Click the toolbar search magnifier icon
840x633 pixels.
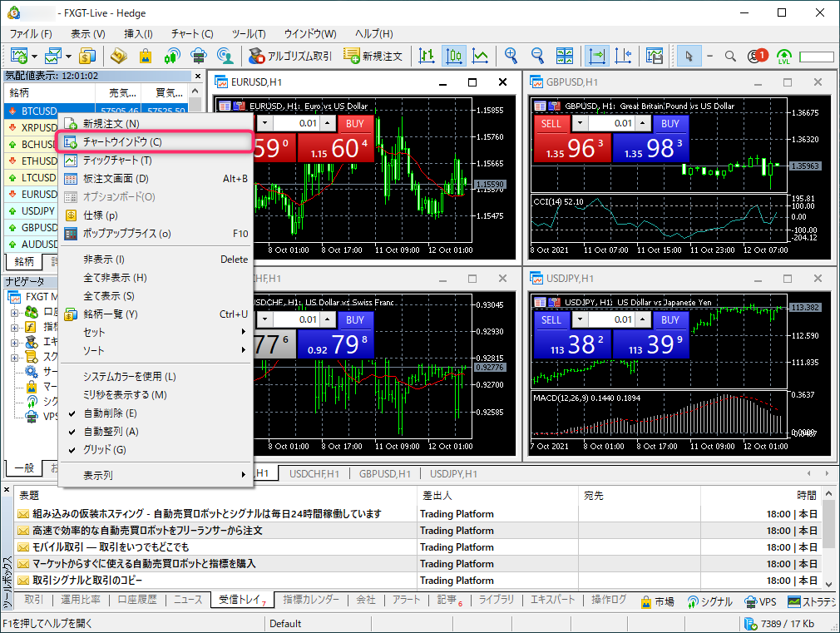click(x=730, y=56)
